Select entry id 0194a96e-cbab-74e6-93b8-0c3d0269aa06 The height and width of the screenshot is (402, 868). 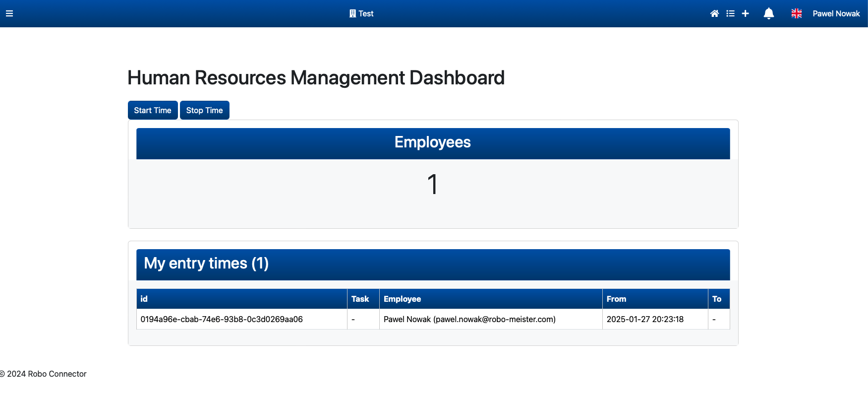(x=222, y=319)
